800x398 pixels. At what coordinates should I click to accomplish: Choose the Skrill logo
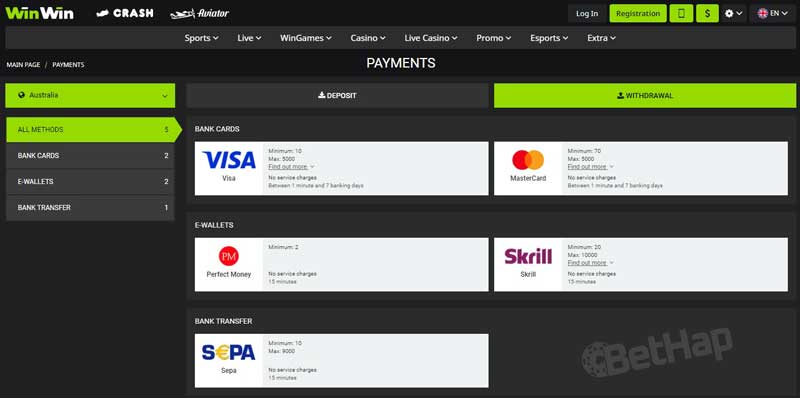pyautogui.click(x=528, y=256)
